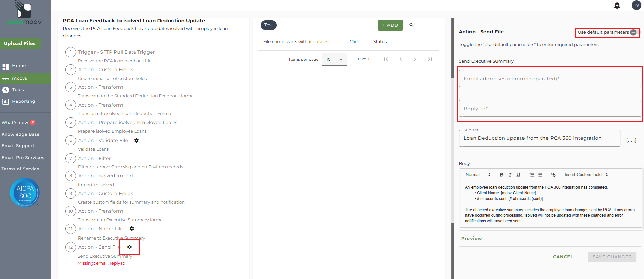Click CANCEL in Send File panel

point(563,257)
